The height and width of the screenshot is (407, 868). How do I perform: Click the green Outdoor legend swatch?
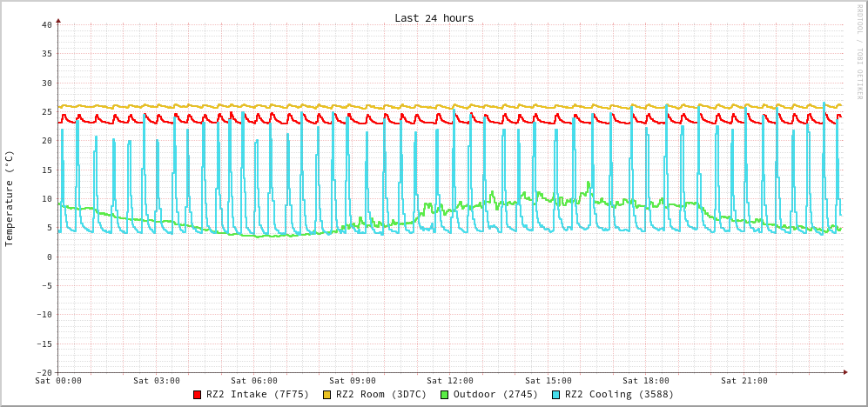444,395
